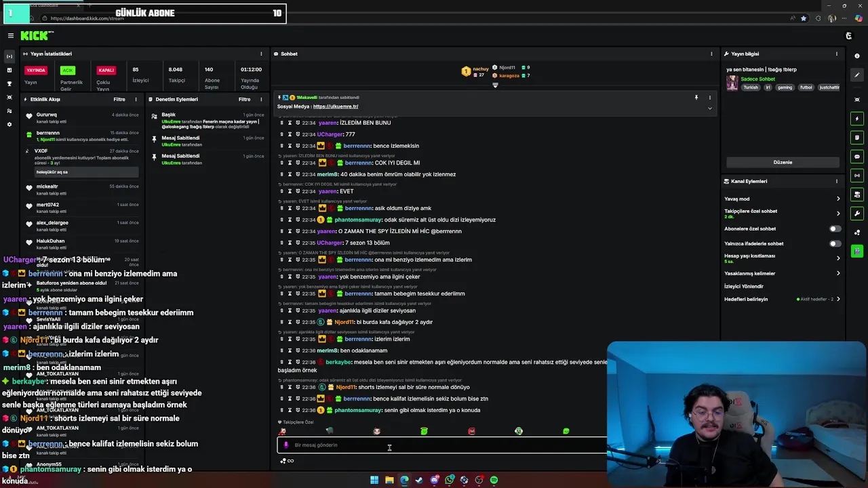Open Etkinlik Akışı three-dot menu
Screen dimensions: 868x488
coord(136,99)
